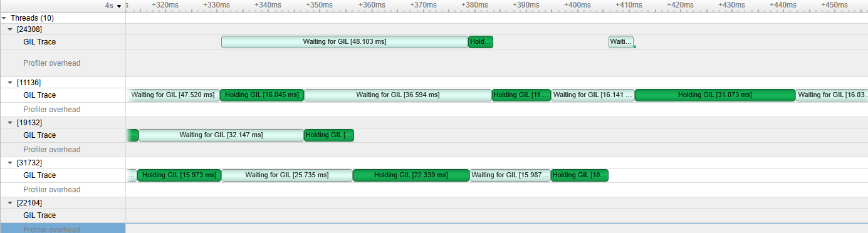
Task: Select Waiting for GIL [16.141 block
Action: (x=593, y=95)
